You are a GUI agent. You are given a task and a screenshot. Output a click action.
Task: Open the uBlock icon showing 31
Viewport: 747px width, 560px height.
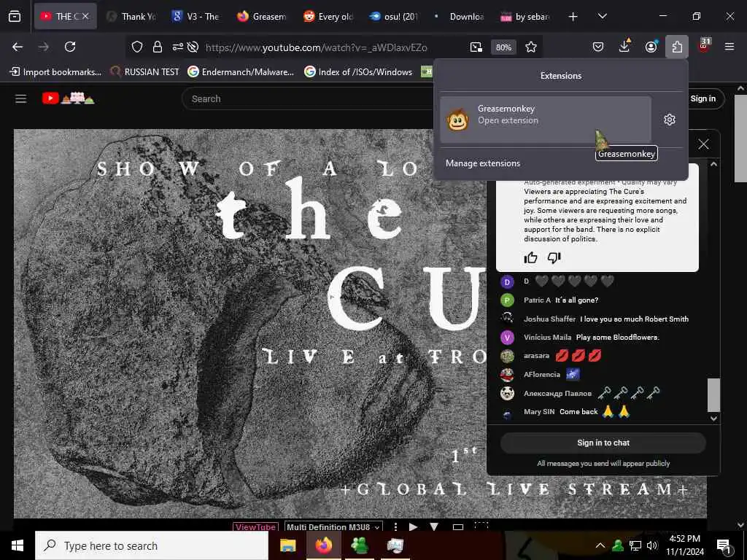point(704,46)
